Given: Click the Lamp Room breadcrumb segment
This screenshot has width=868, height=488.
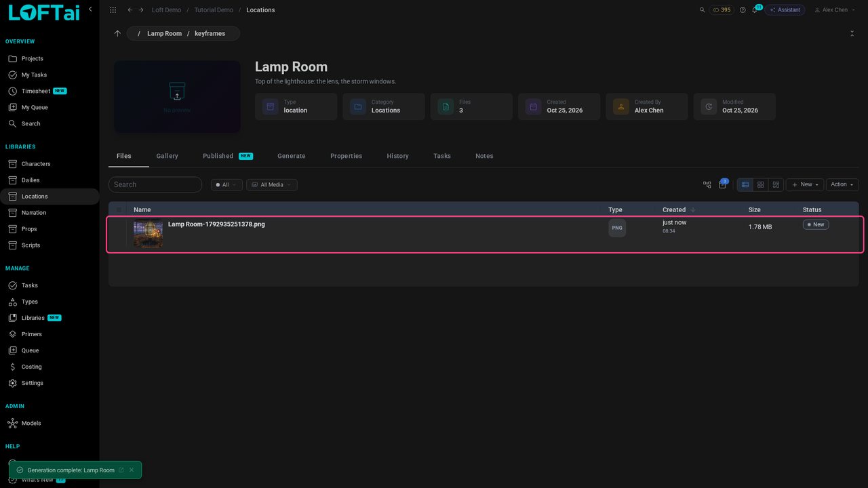Looking at the screenshot, I should tap(165, 34).
